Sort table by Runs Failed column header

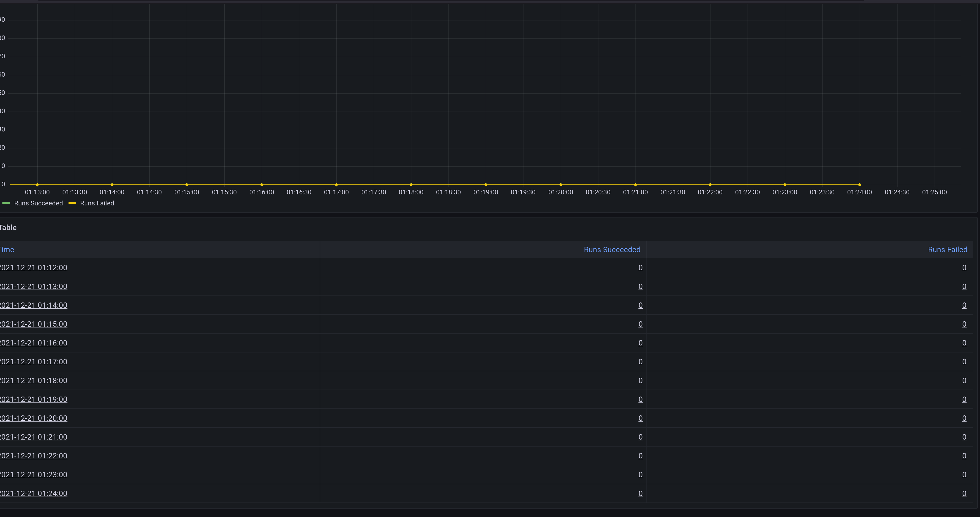click(947, 250)
